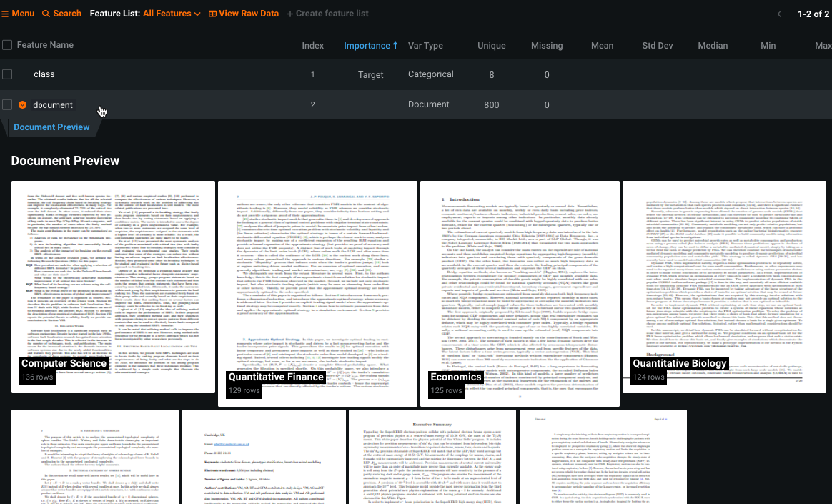832x504 pixels.
Task: Sort by the Unique column header
Action: click(x=492, y=45)
